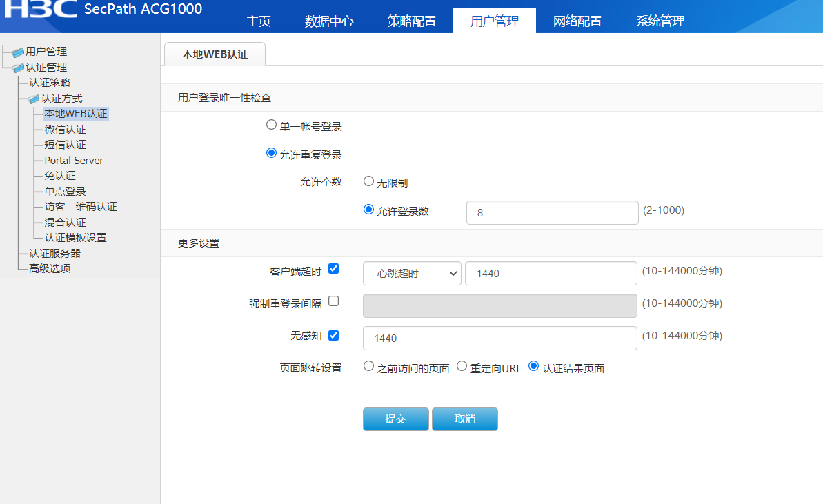Click the SecPath ACG1000 product title
This screenshot has height=504, width=823.
(143, 9)
